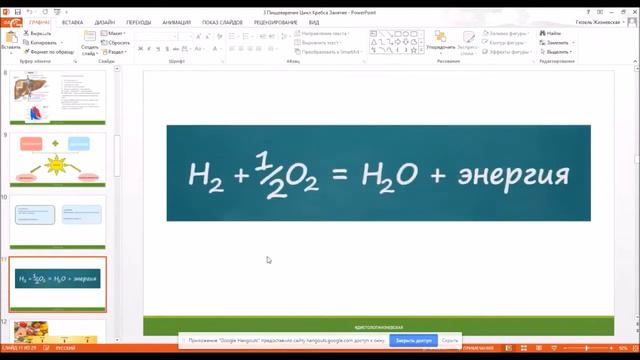Click the Закрыть доступ blue button
The width and height of the screenshot is (640, 360).
tap(413, 340)
